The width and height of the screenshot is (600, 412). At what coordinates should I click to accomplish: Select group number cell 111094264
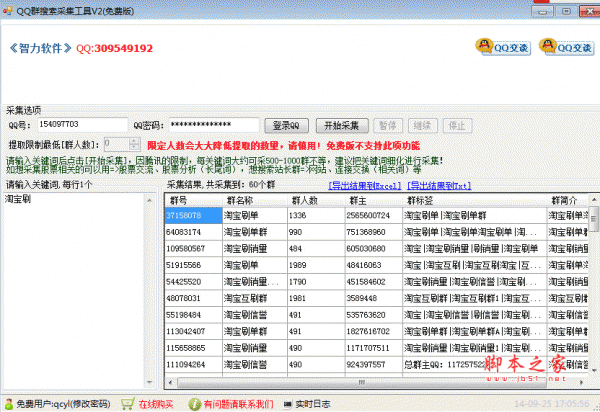[194, 365]
